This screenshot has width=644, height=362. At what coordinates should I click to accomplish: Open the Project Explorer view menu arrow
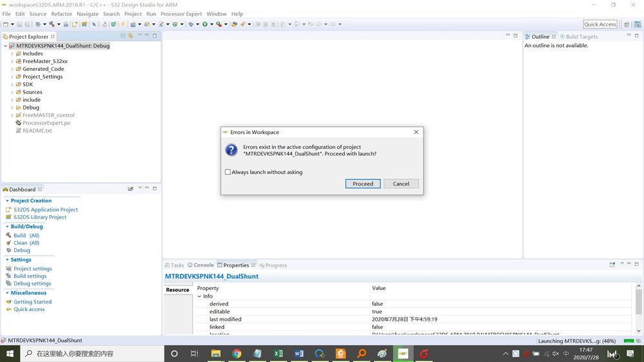click(x=140, y=35)
